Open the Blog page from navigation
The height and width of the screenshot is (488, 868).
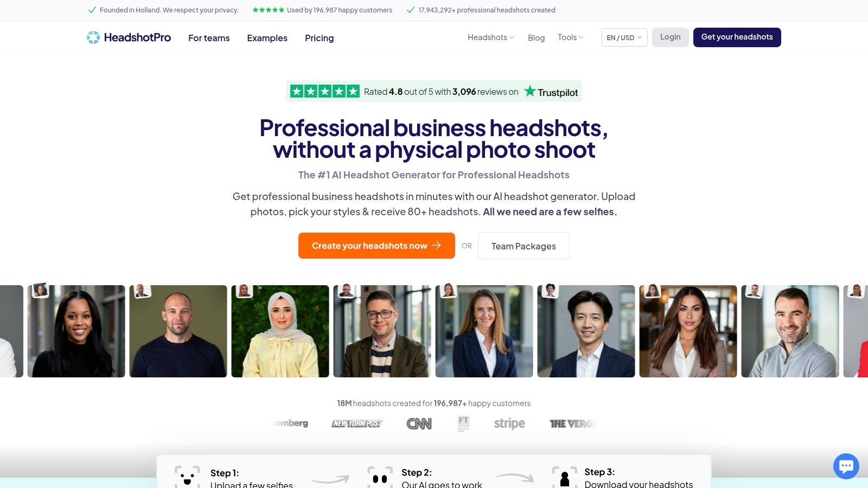point(536,37)
